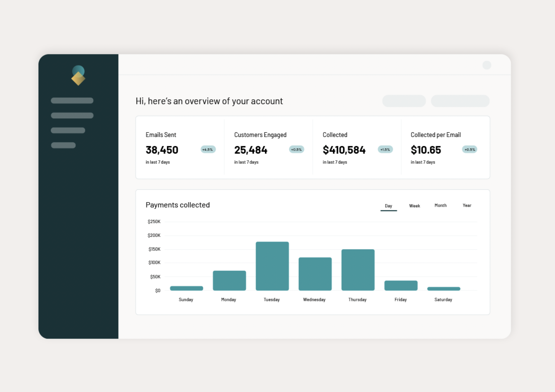The width and height of the screenshot is (555, 392).
Task: Click the $200K axis label
Action: [154, 235]
